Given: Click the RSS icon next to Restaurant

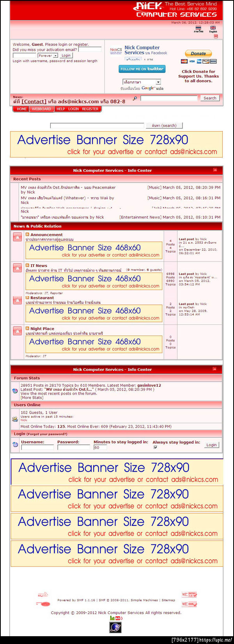Looking at the screenshot, I should [x=27, y=297].
